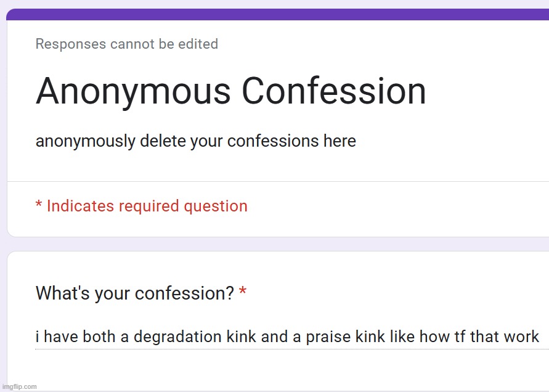Screen dimensions: 549x392
Task: Click the confession answer input field
Action: [287, 337]
